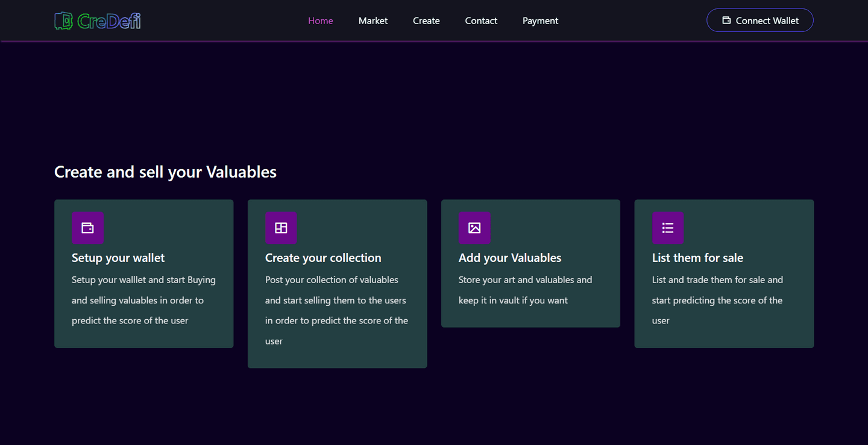Viewport: 868px width, 445px height.
Task: Click the CreDefi logo
Action: pos(98,21)
